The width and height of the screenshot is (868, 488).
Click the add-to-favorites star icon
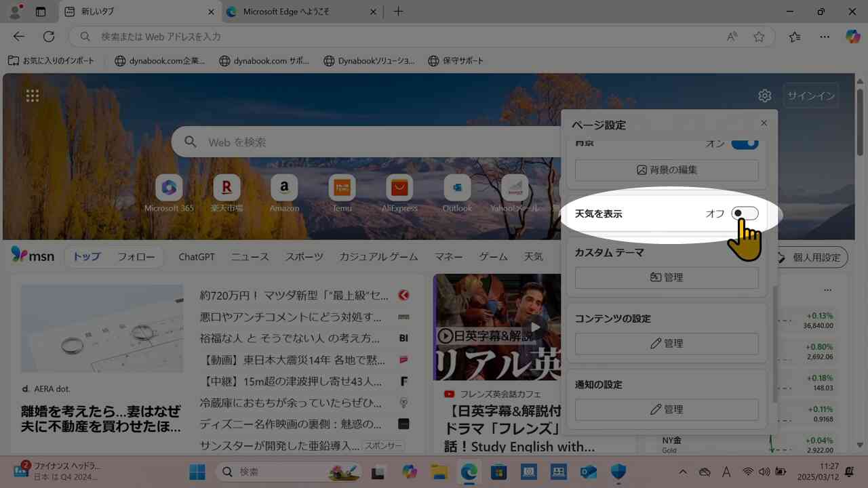pyautogui.click(x=759, y=37)
